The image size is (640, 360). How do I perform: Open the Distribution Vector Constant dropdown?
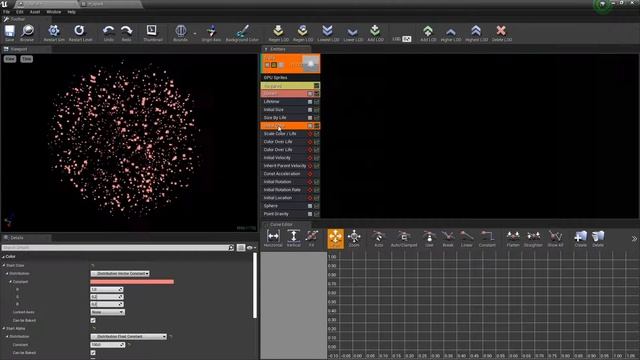tap(120, 273)
